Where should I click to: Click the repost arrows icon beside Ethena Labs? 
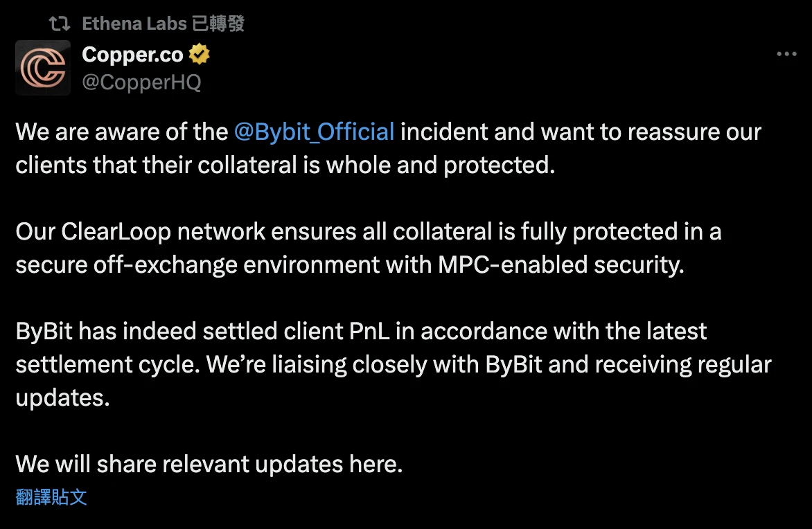[60, 24]
